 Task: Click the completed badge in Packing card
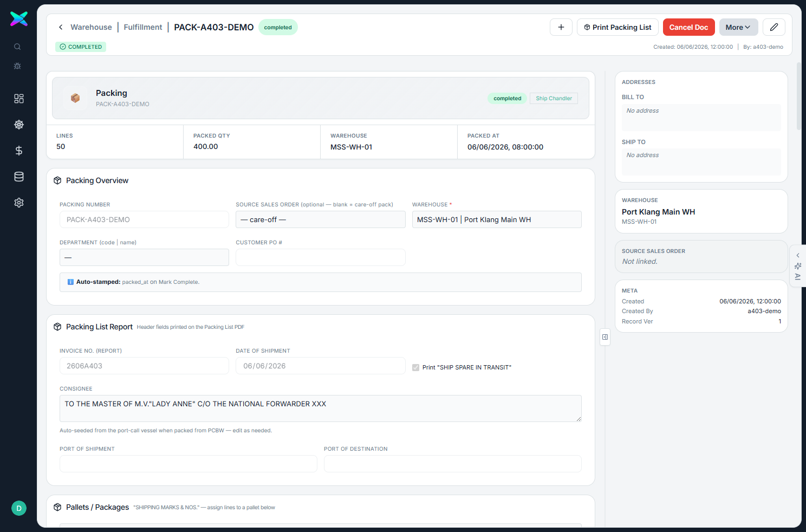tap(507, 98)
